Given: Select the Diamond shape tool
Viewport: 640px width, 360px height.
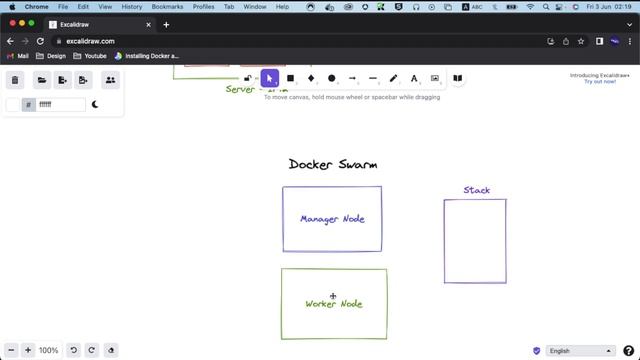Looking at the screenshot, I should (x=311, y=78).
